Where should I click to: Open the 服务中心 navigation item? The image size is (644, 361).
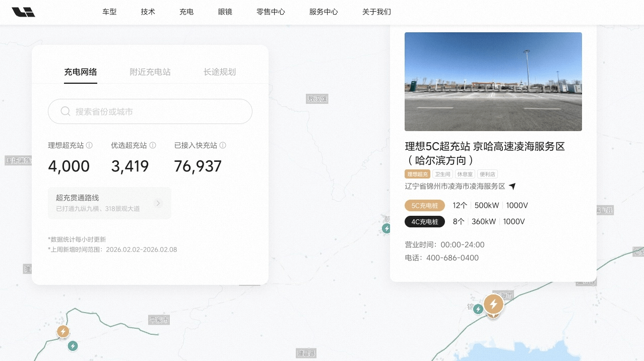click(x=324, y=12)
